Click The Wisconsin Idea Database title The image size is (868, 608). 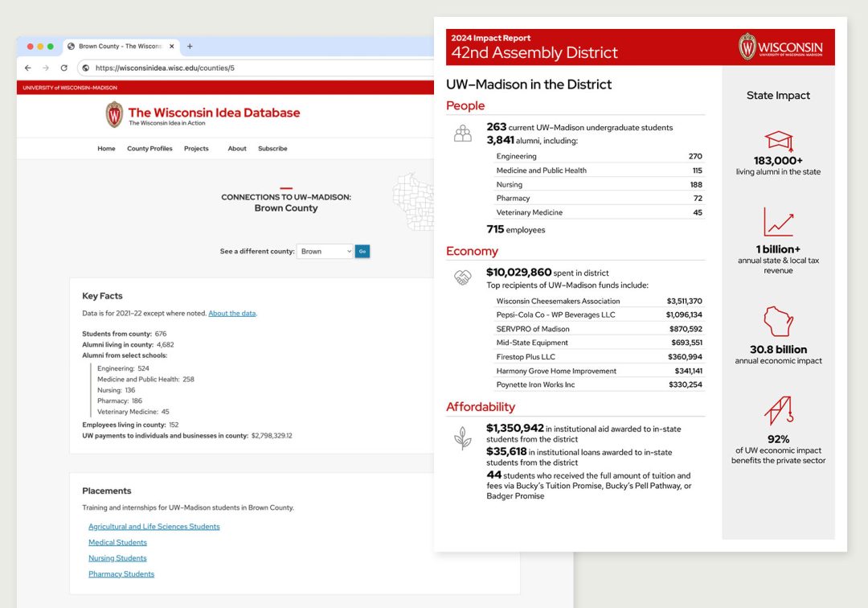tap(215, 113)
